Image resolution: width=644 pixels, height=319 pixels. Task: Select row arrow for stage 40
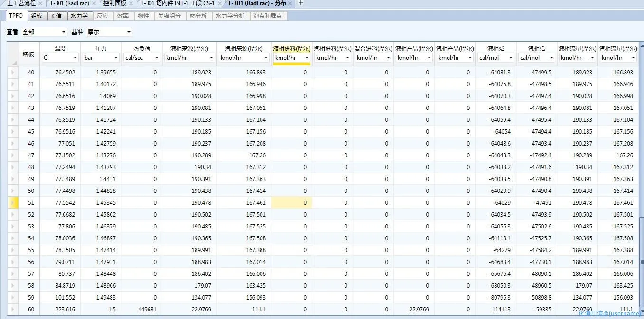(x=13, y=72)
